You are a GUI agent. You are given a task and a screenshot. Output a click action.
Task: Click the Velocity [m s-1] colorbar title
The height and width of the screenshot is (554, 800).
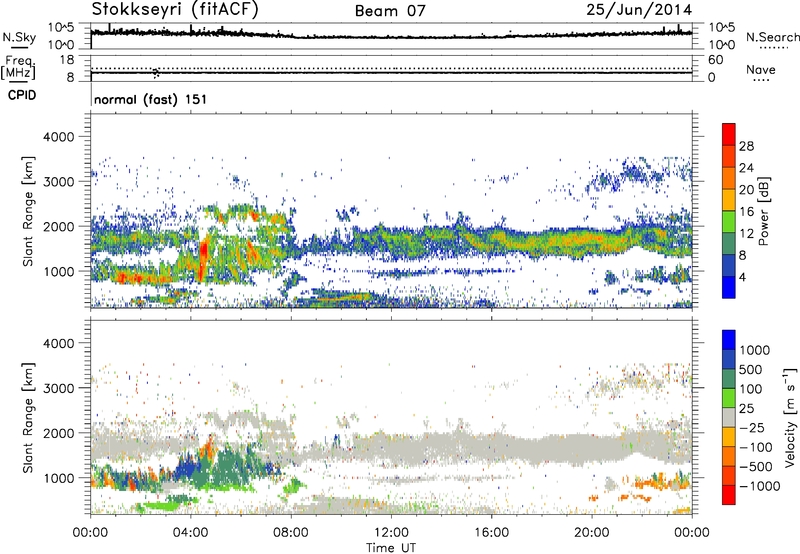tap(790, 417)
